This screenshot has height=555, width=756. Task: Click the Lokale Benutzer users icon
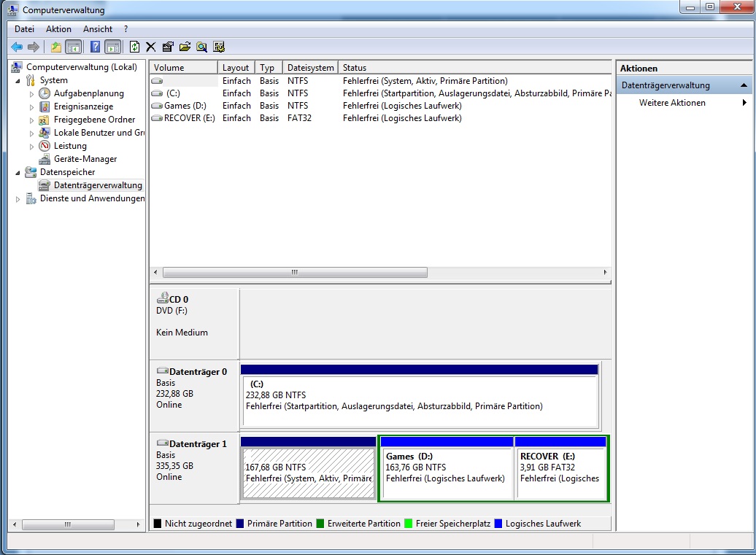click(x=45, y=133)
